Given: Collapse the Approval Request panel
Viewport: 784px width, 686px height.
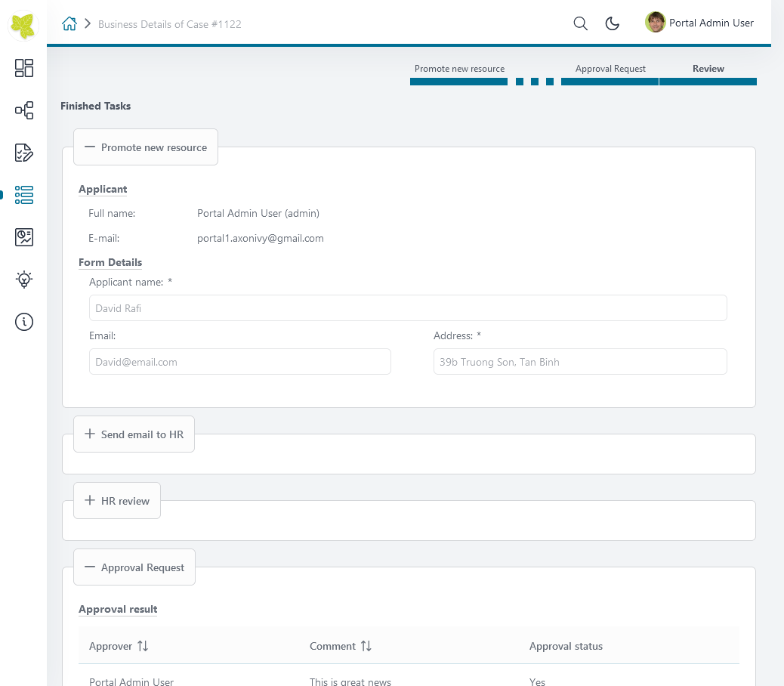Looking at the screenshot, I should (x=134, y=567).
